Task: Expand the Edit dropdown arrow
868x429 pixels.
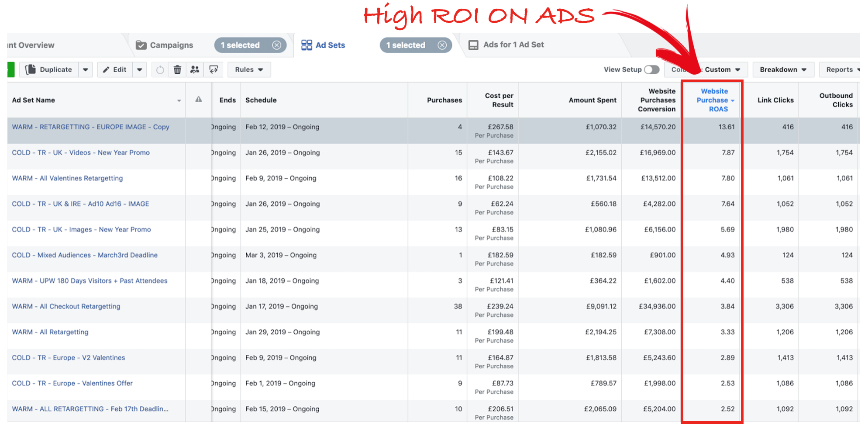Action: 139,69
